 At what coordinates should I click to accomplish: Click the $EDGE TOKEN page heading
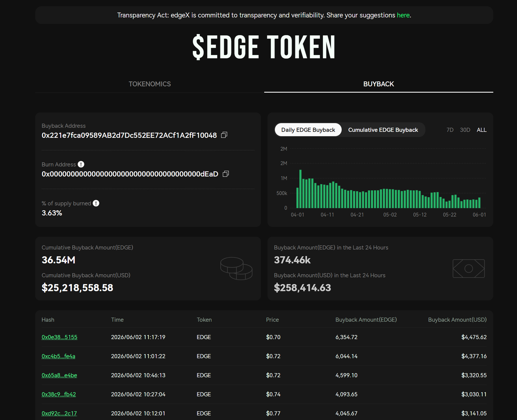click(x=264, y=47)
